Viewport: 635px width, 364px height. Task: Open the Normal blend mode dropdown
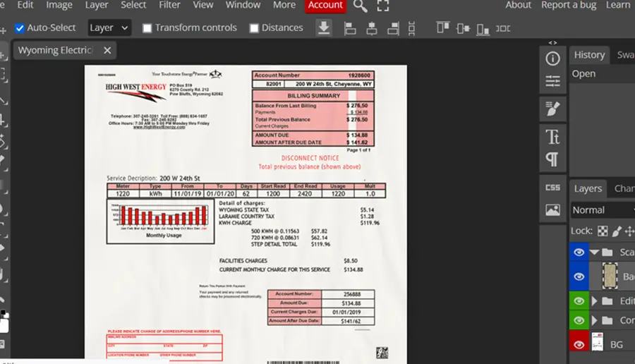coord(603,210)
